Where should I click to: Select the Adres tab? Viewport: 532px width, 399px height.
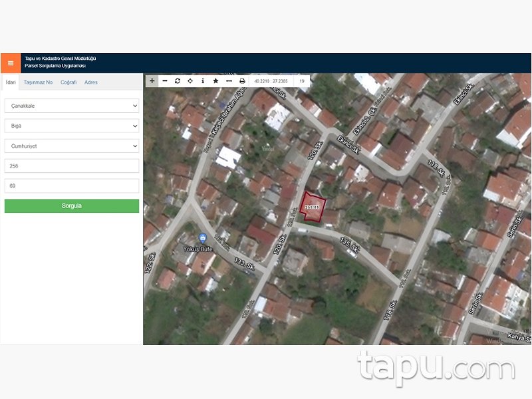click(x=91, y=82)
